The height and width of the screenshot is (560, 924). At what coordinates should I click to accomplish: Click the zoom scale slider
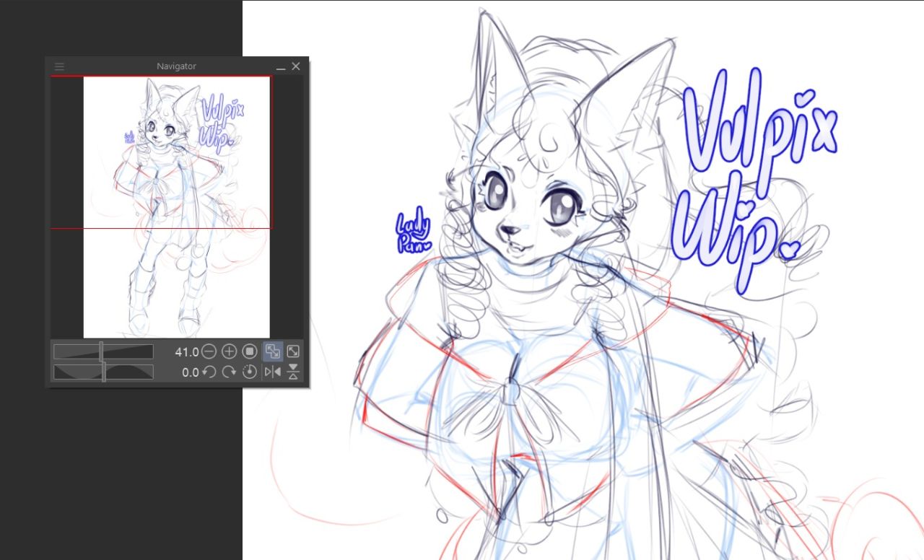pos(103,351)
